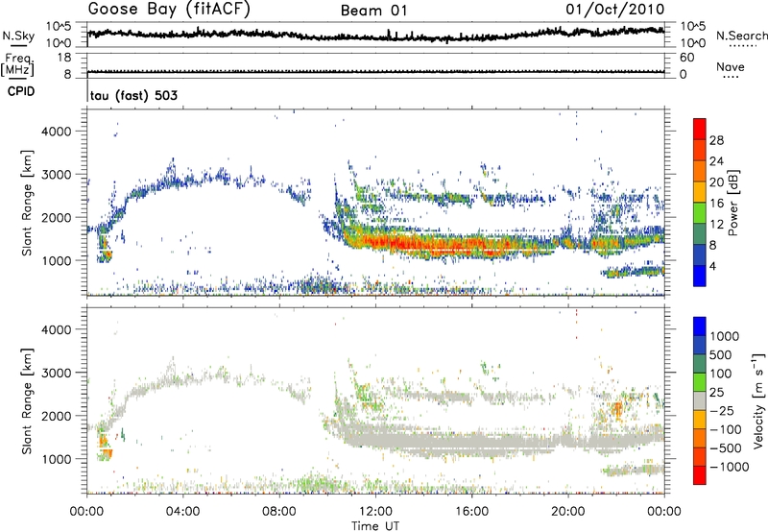Click the "60" tick on the Nave axis

point(686,58)
